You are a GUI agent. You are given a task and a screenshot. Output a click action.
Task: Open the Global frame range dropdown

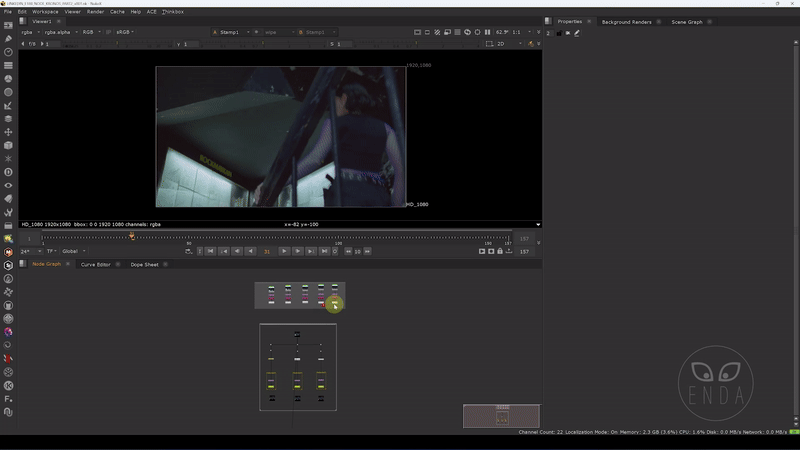point(73,251)
